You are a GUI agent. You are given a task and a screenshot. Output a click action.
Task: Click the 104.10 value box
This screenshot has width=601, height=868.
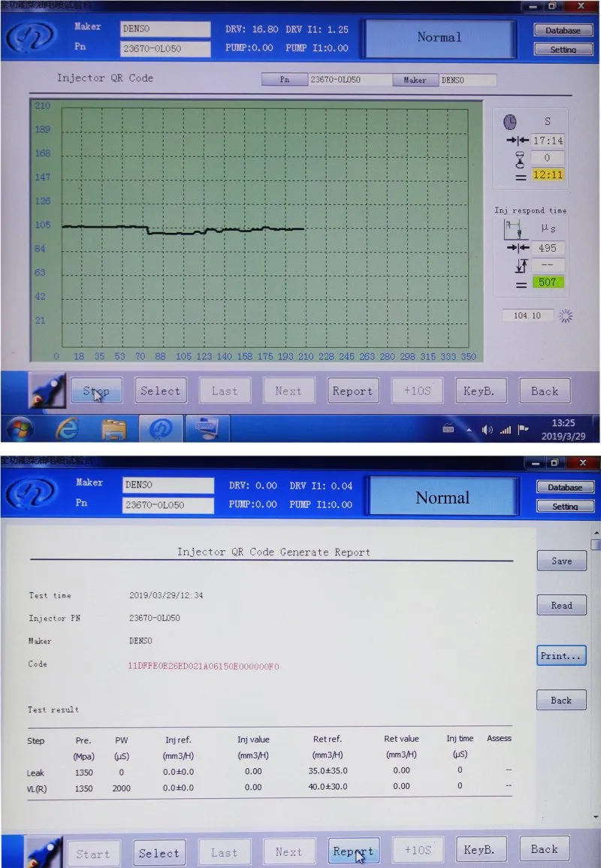tap(527, 316)
